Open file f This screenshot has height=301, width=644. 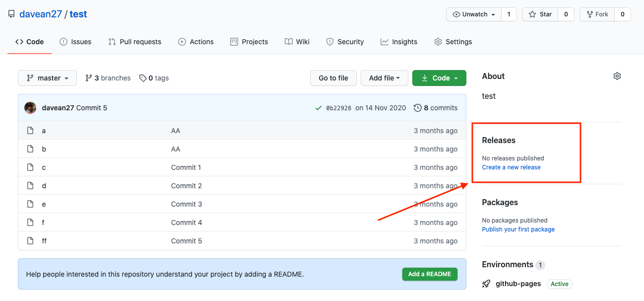[43, 223]
